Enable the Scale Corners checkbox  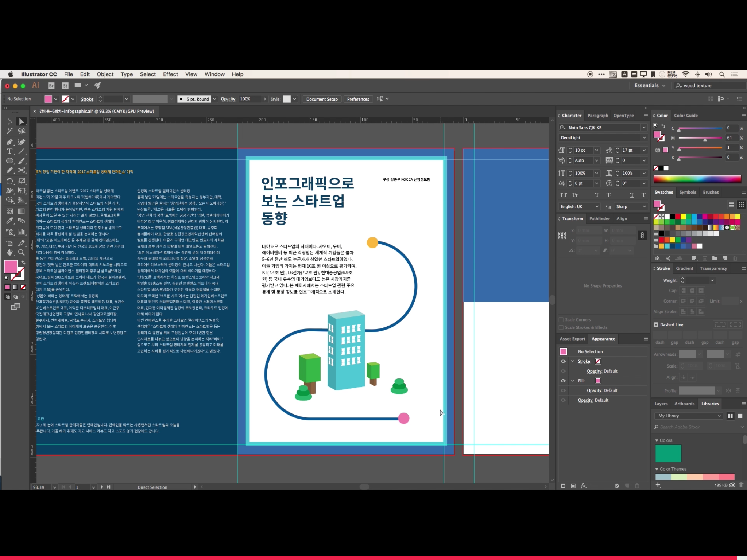pyautogui.click(x=561, y=320)
